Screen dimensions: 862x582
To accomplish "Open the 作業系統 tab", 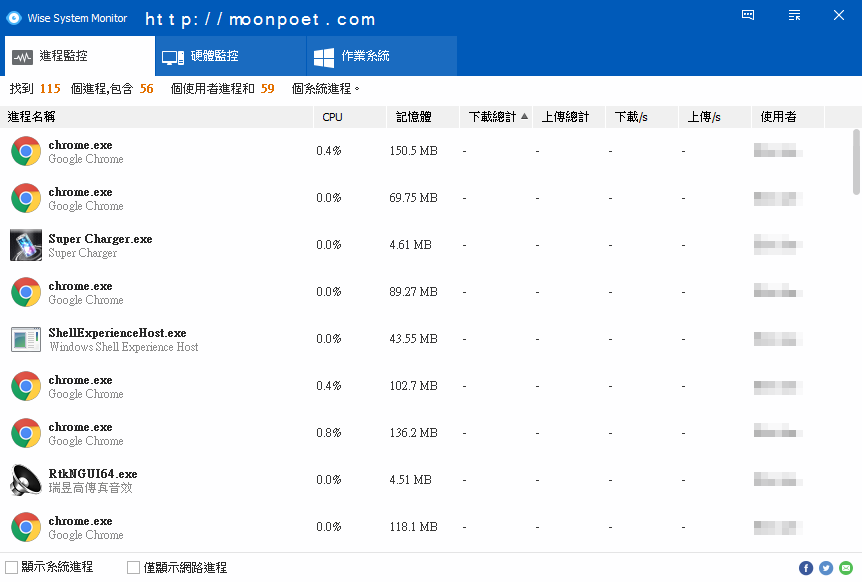I will pos(381,57).
